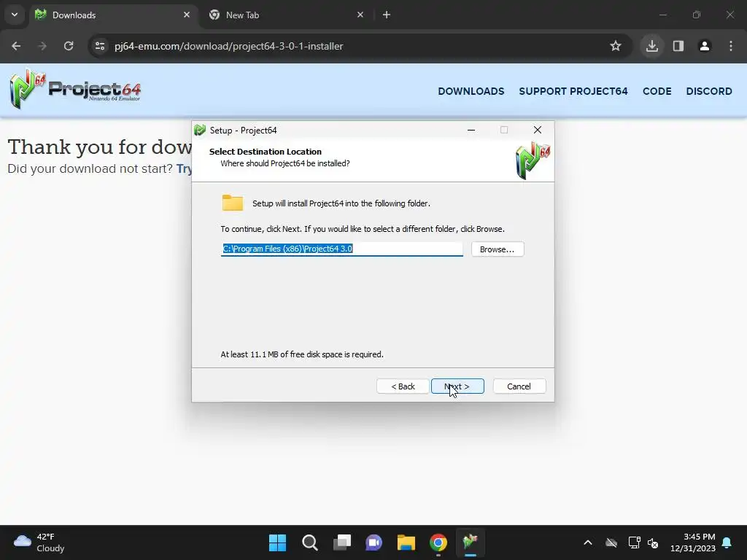Bookmark this page with the star
Viewport: 747px width, 560px height.
tap(616, 46)
